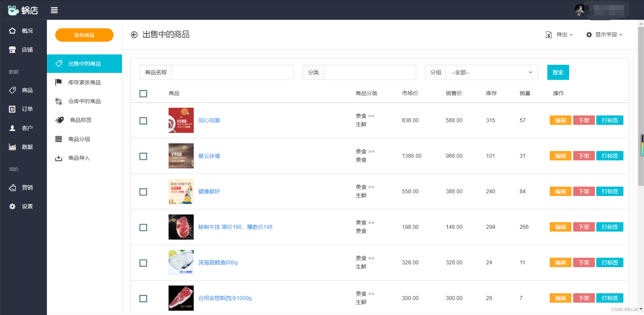Click the 数据 chart icon in sidebar
Viewport: 644px width, 315px height.
[13, 147]
